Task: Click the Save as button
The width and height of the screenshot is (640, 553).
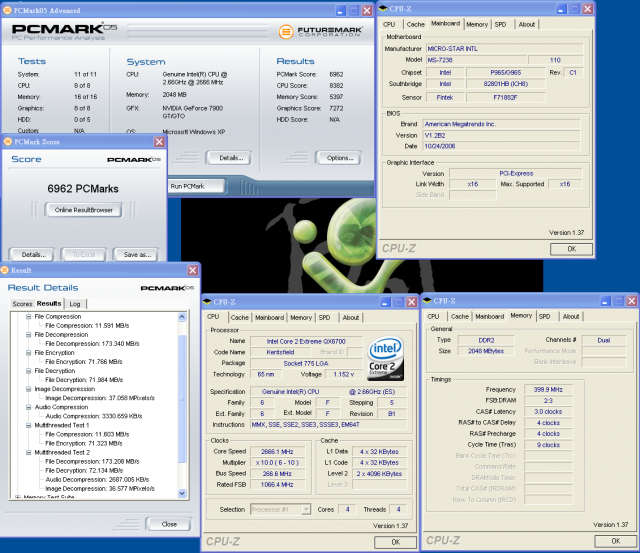Action: [137, 255]
